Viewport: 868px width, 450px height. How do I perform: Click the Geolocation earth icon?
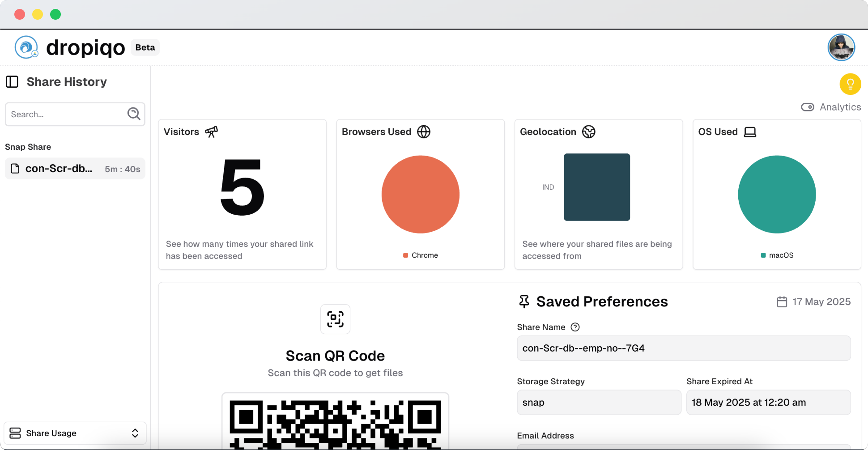589,132
